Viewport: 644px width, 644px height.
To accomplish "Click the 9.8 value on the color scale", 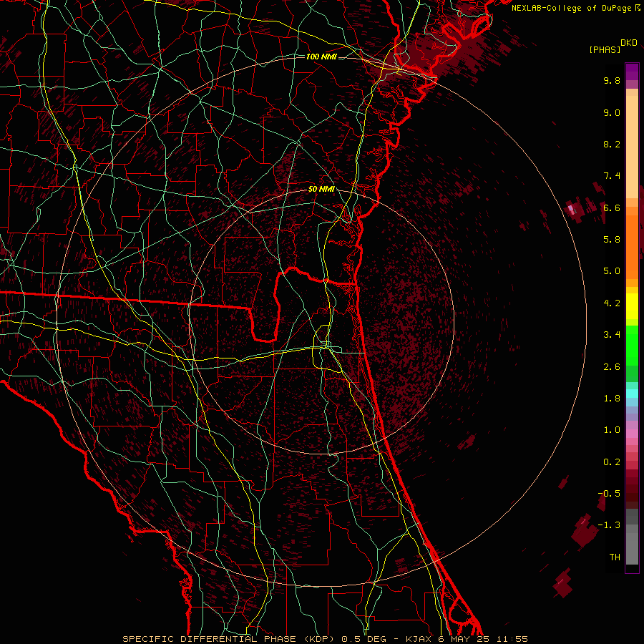I will 612,80.
